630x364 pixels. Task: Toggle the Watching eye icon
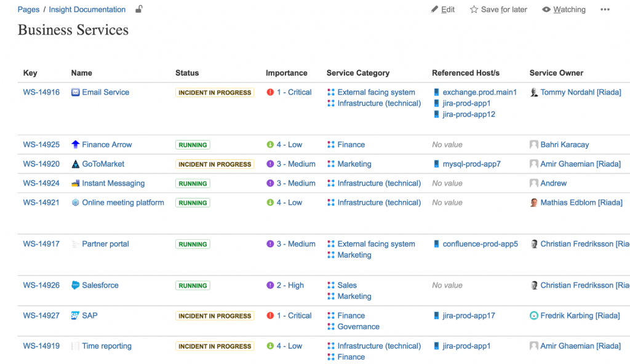[x=546, y=9]
